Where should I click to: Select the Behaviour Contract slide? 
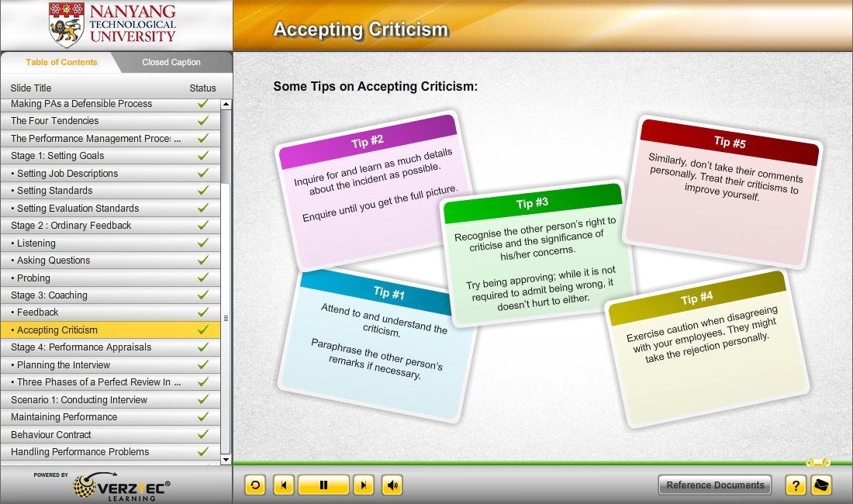tap(51, 435)
